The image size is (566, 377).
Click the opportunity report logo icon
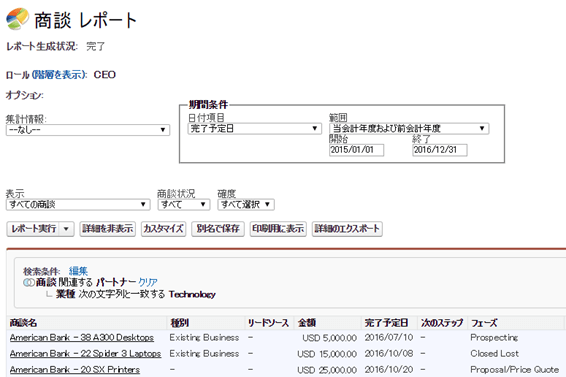(17, 19)
